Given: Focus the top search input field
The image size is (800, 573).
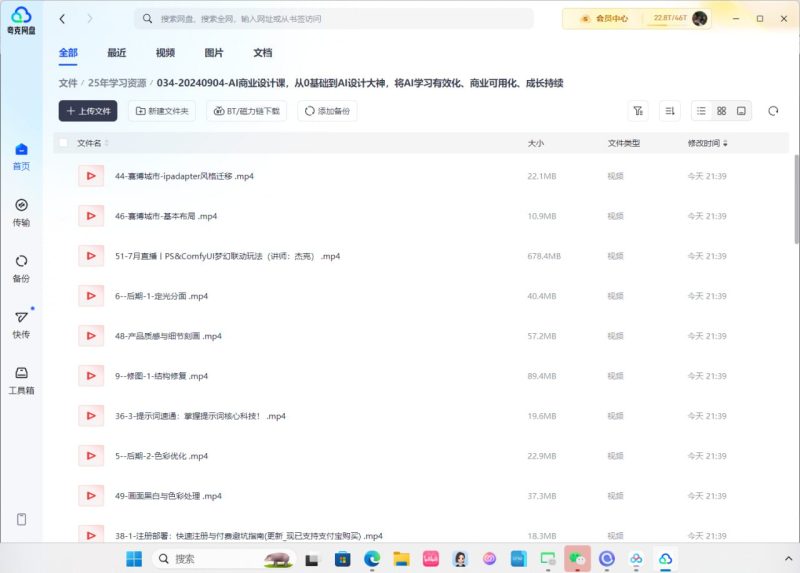Looking at the screenshot, I should (x=334, y=19).
